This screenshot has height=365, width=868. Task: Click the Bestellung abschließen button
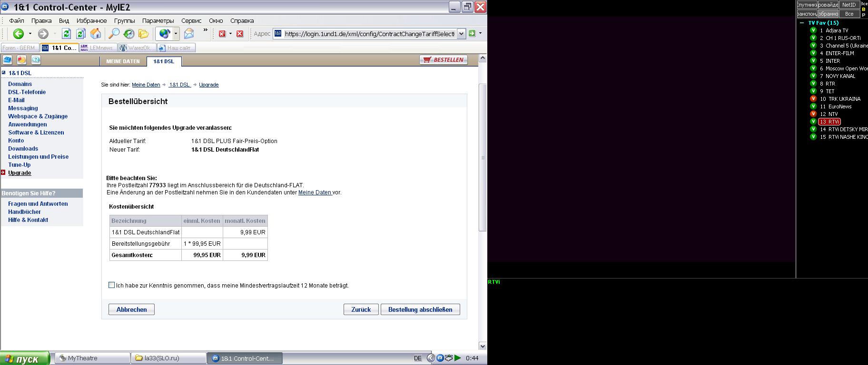coord(420,309)
